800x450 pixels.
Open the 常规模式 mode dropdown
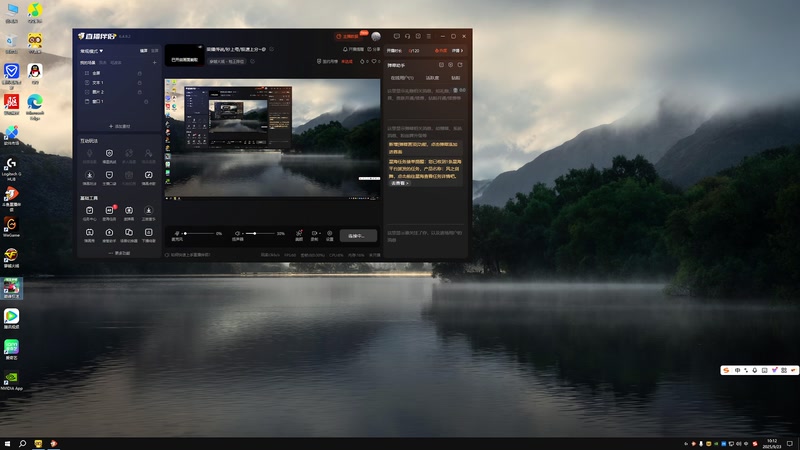coord(91,51)
